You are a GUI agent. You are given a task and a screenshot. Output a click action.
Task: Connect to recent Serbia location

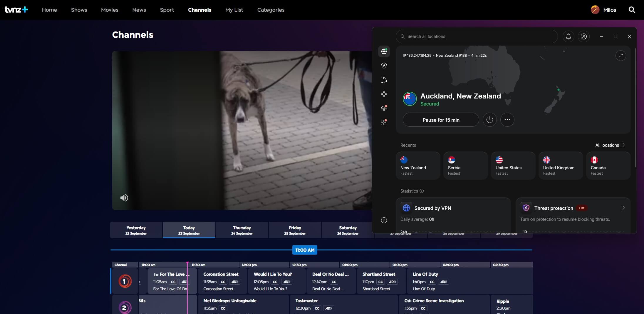point(465,166)
